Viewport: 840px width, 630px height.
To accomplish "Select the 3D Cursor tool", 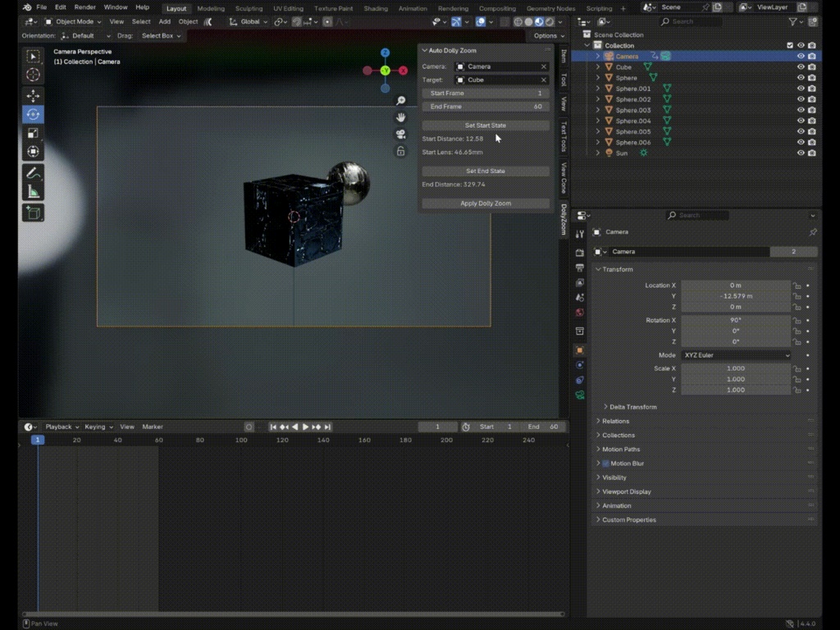I will click(33, 74).
